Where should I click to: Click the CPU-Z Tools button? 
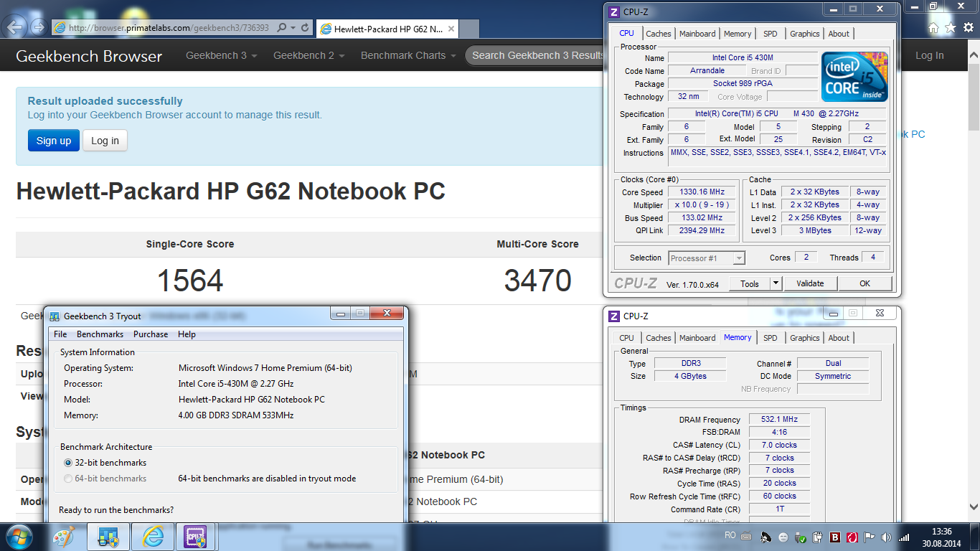pos(750,283)
